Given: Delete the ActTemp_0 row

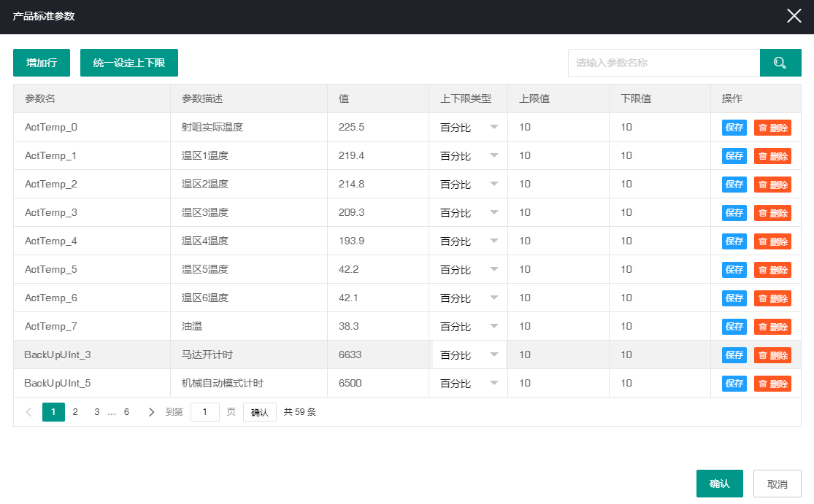Looking at the screenshot, I should (x=772, y=127).
